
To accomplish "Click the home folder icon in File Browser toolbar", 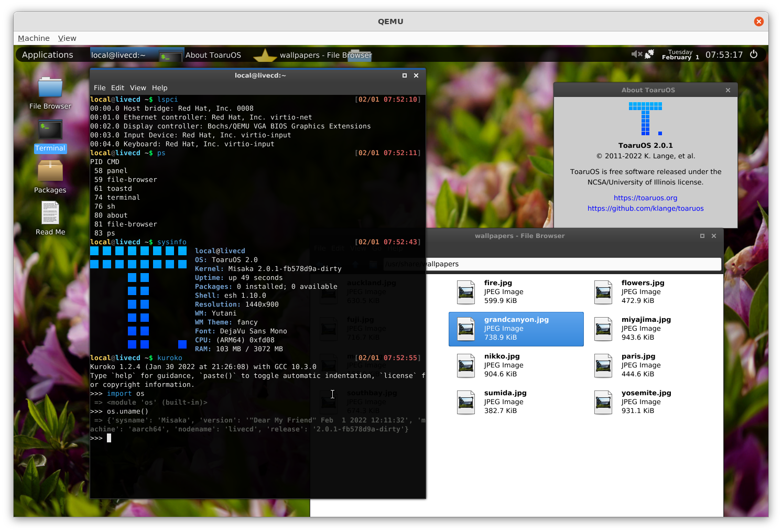I will (373, 264).
